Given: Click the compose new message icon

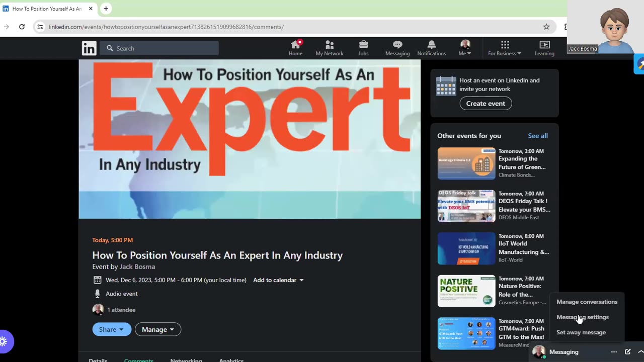Looking at the screenshot, I should (x=627, y=352).
